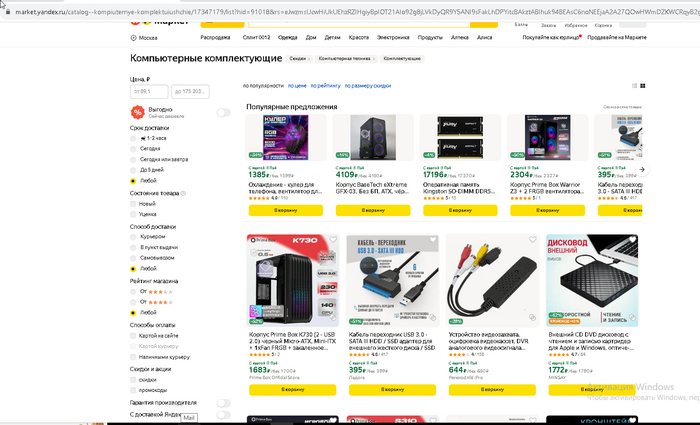Open the Mail item in the taskbar

[189, 418]
